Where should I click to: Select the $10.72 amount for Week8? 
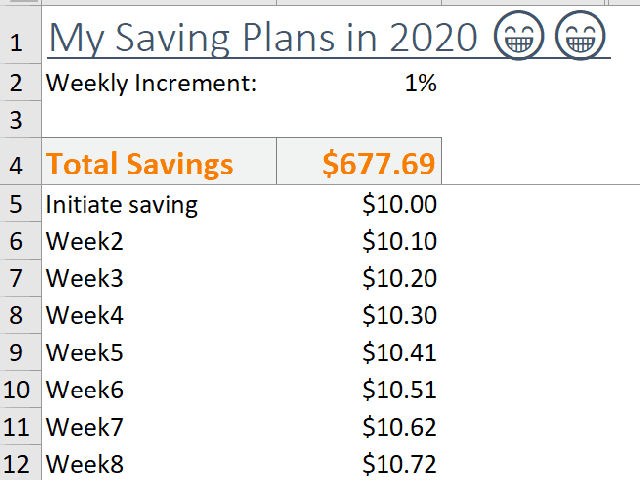[399, 464]
